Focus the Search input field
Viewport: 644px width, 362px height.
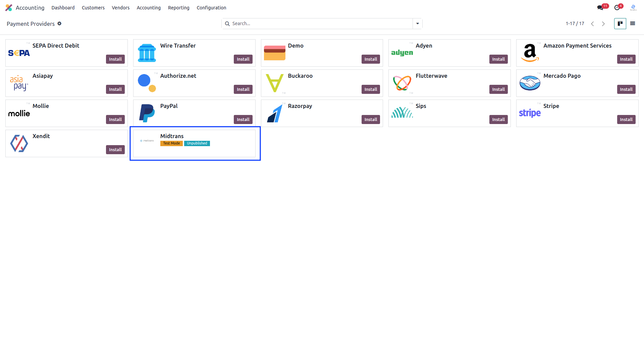click(x=321, y=23)
